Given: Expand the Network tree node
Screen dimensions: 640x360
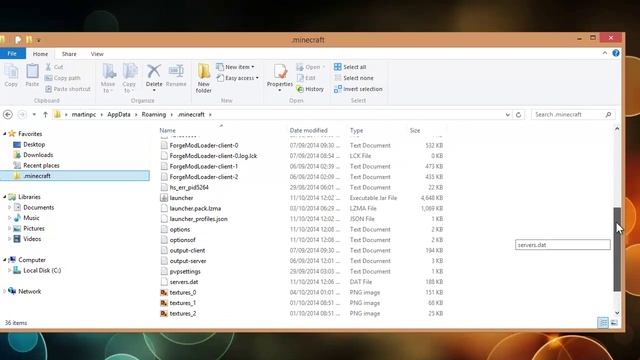Looking at the screenshot, I should point(4,291).
